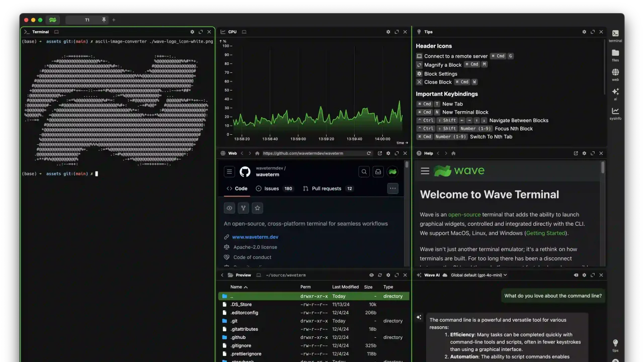Add a new tab with the plus button

114,20
